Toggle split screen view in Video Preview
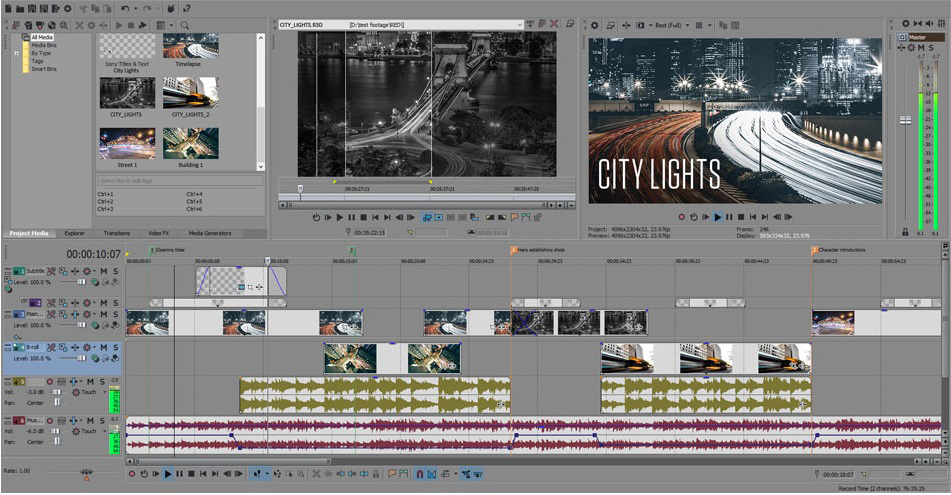The height and width of the screenshot is (495, 951). click(x=640, y=25)
